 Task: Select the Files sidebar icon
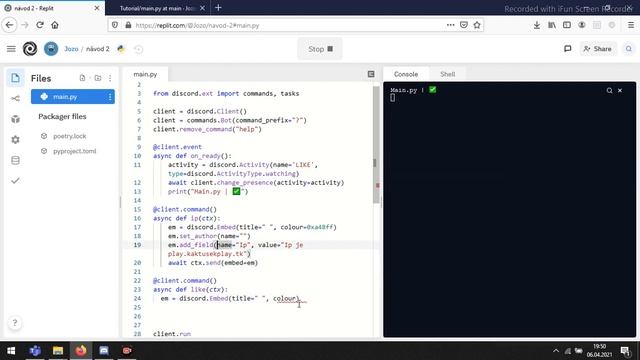[x=15, y=78]
